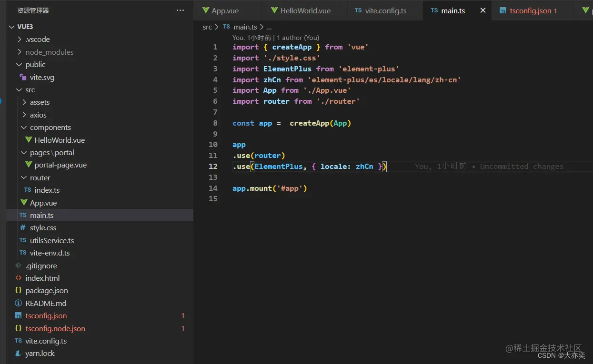
Task: Click the problem badge on tsconfig.json row
Action: 183,316
